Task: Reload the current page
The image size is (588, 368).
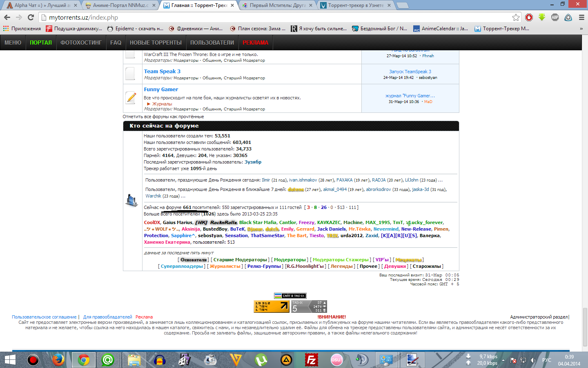Action: (31, 17)
